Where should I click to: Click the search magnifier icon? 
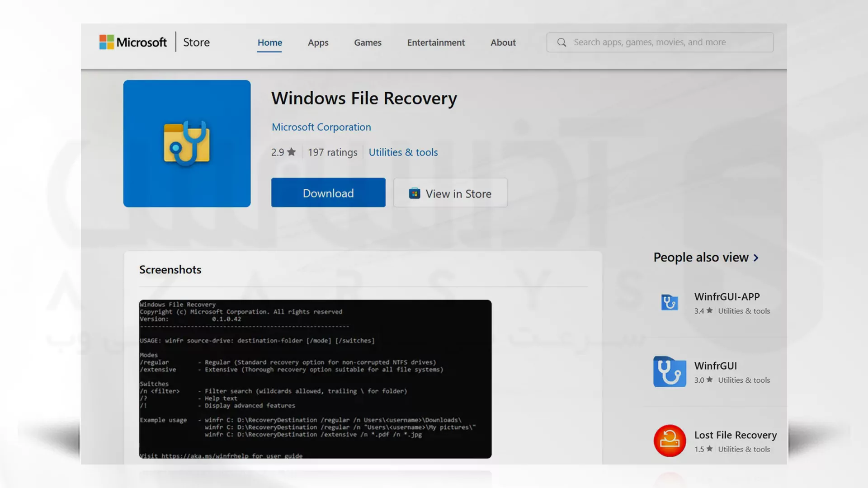click(561, 42)
